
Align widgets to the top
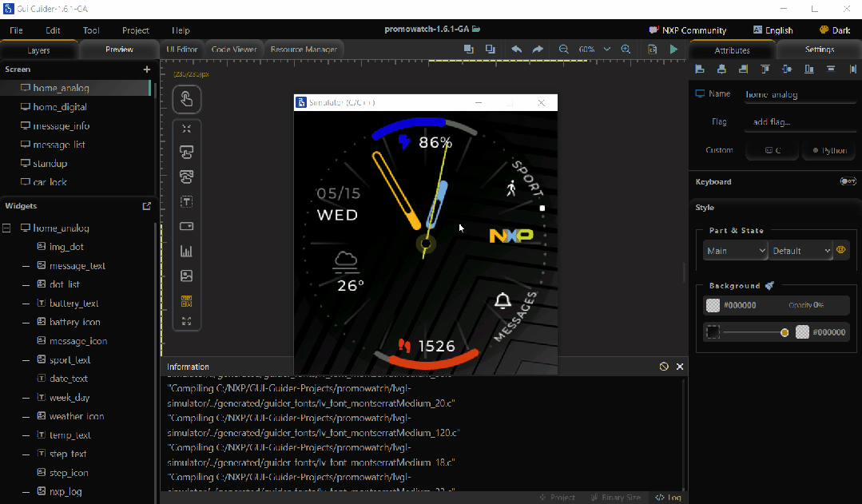[x=765, y=69]
